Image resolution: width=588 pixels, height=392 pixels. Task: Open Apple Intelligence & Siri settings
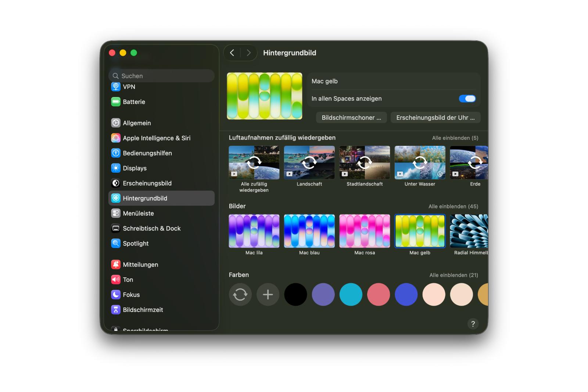[x=115, y=138]
